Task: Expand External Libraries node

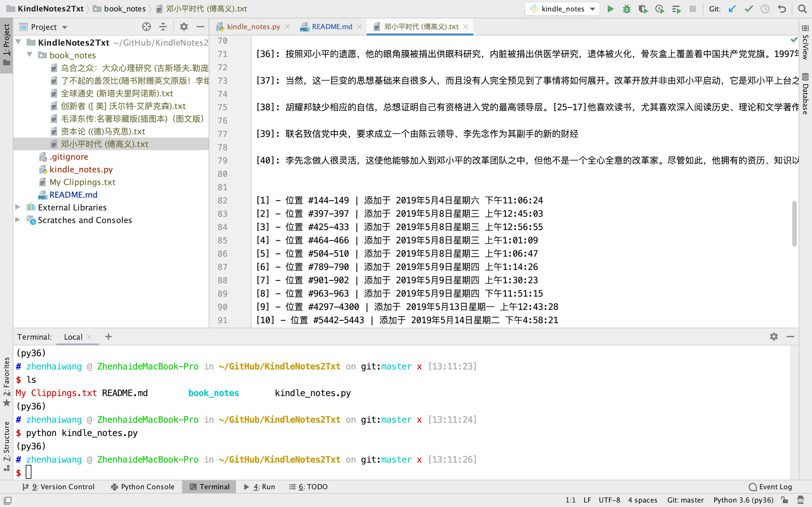Action: [18, 207]
